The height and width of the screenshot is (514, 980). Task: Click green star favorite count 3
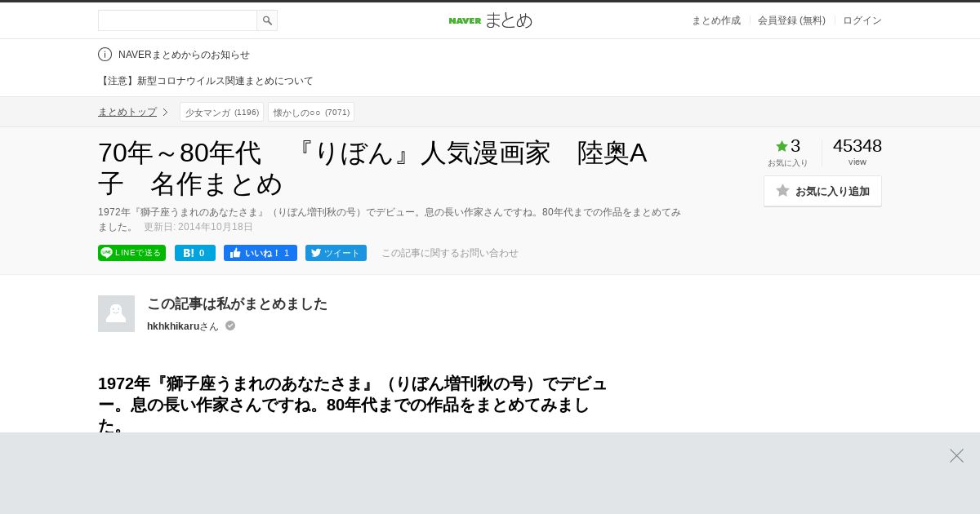[x=788, y=146]
